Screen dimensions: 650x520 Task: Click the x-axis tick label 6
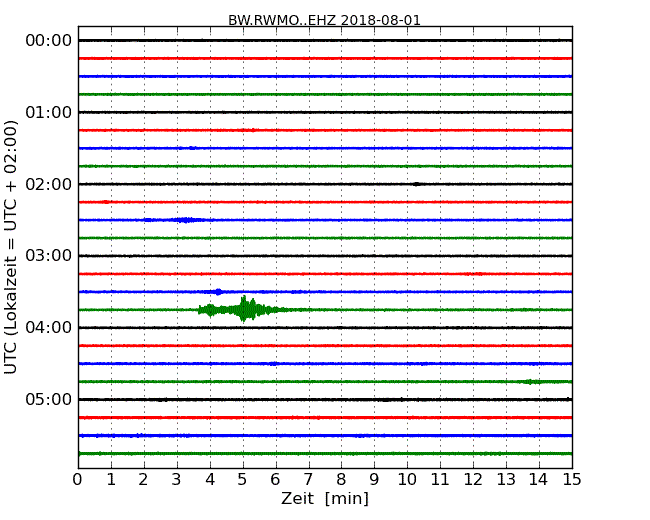pos(275,480)
